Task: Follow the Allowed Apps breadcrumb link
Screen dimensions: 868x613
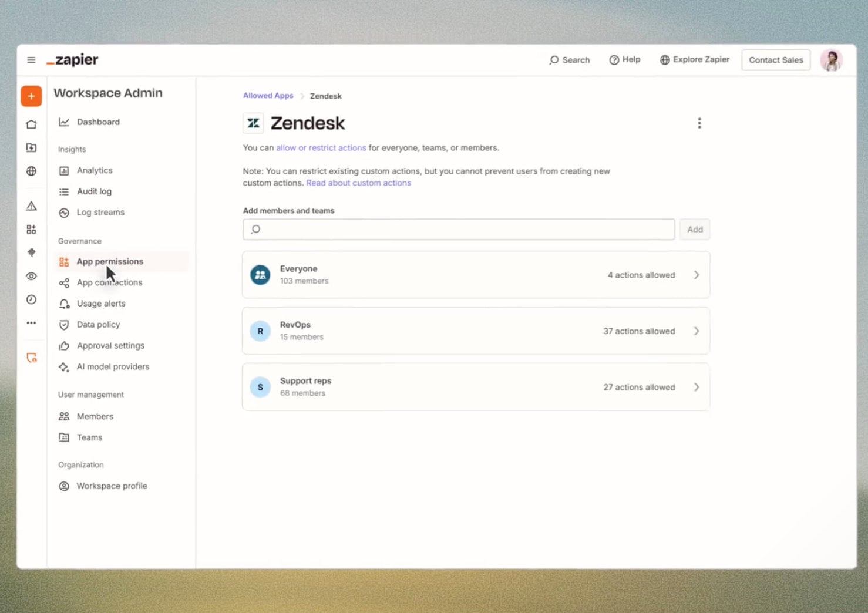Action: pos(268,96)
